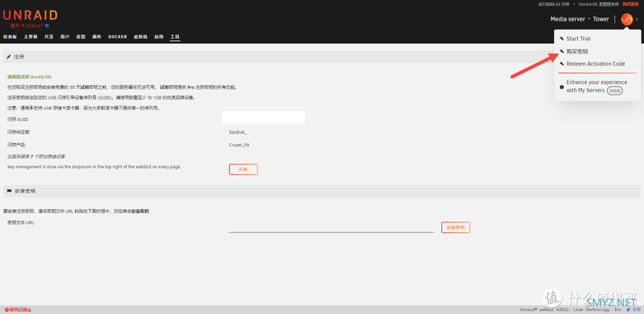Click the red 阵列已停止 status icon
This screenshot has width=644, height=314.
click(x=7, y=309)
